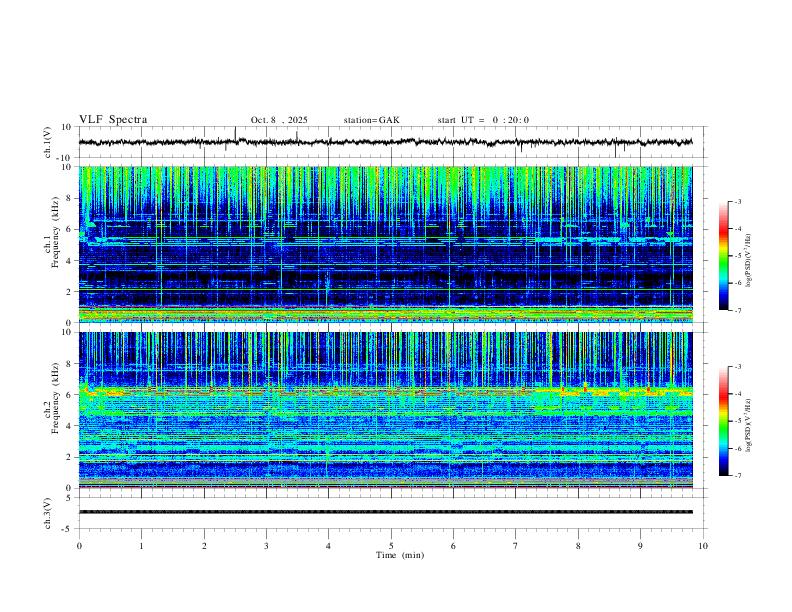Click the date label 'Oct. 8 , 2025'
This screenshot has height=612, width=792.
click(279, 120)
